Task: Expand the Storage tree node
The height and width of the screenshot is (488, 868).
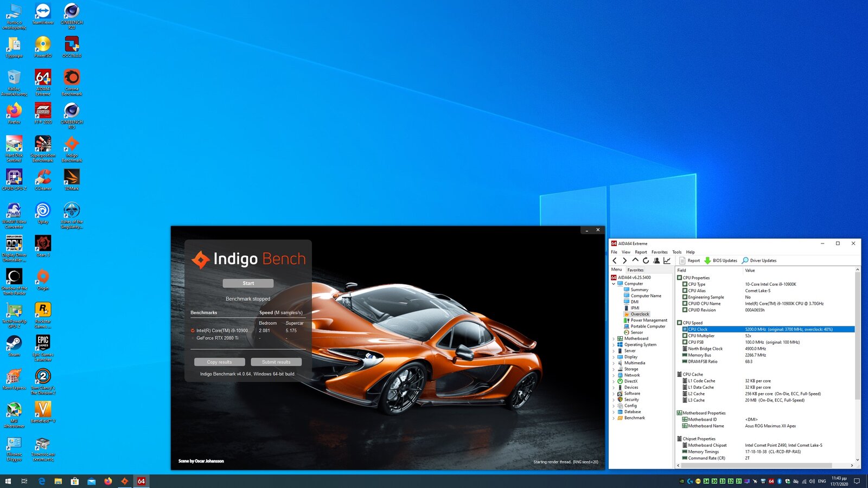Action: tap(614, 369)
